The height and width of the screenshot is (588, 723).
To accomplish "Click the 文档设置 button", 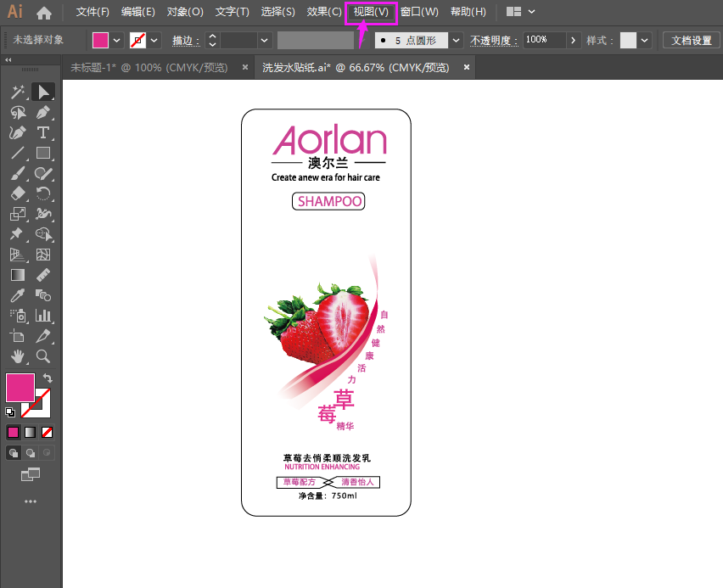I will pyautogui.click(x=692, y=40).
